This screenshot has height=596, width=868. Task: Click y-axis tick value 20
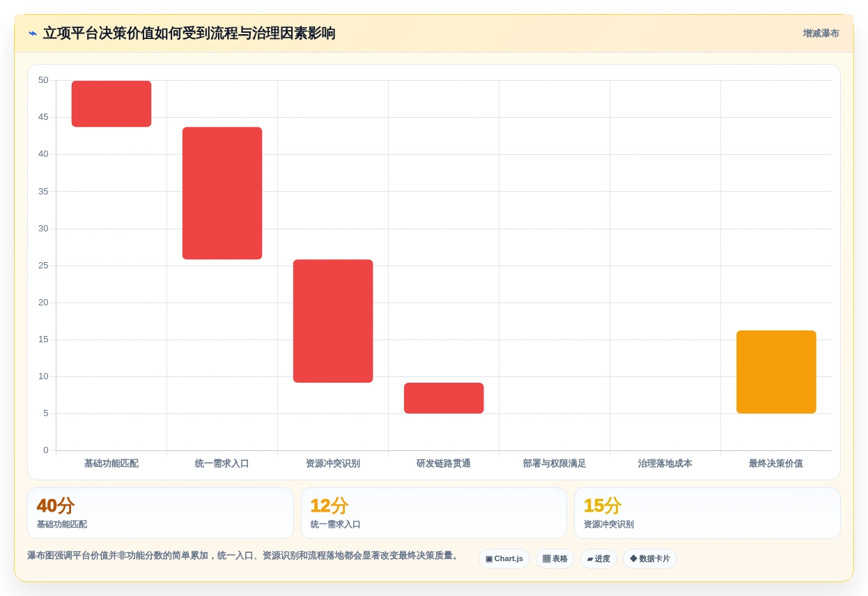(43, 303)
